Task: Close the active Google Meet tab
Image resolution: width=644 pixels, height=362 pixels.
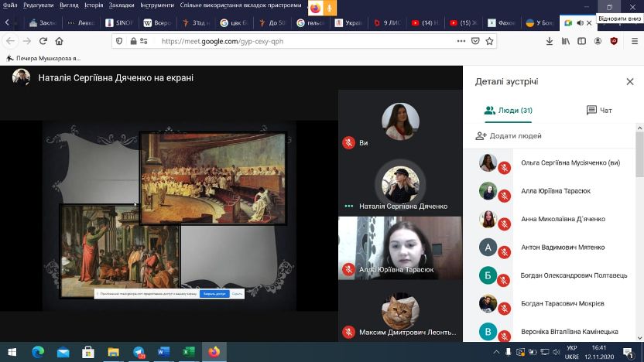Action: point(589,23)
